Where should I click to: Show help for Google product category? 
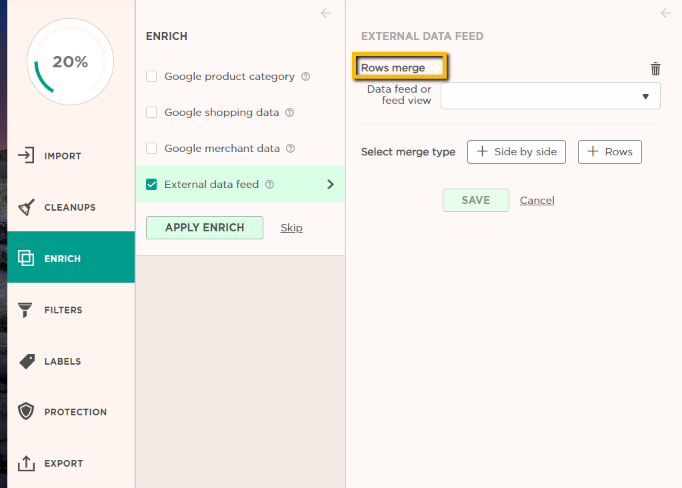coord(306,77)
